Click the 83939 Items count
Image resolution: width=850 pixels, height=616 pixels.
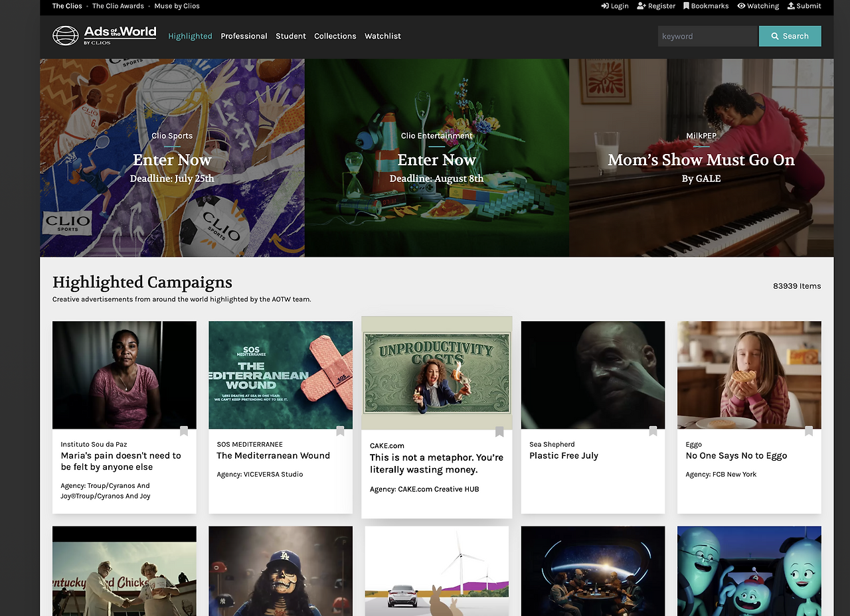coord(797,286)
